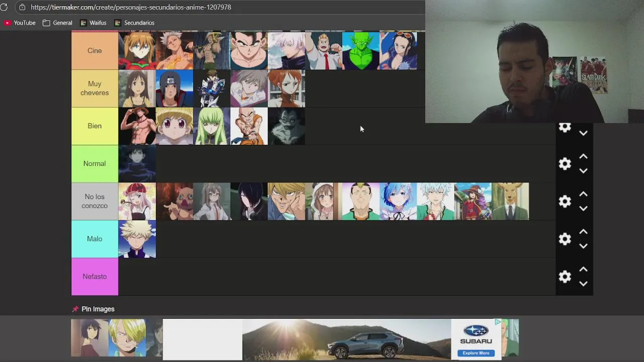Image resolution: width=644 pixels, height=362 pixels.
Task: Open settings gear for the Bien tier
Action: [x=565, y=127]
